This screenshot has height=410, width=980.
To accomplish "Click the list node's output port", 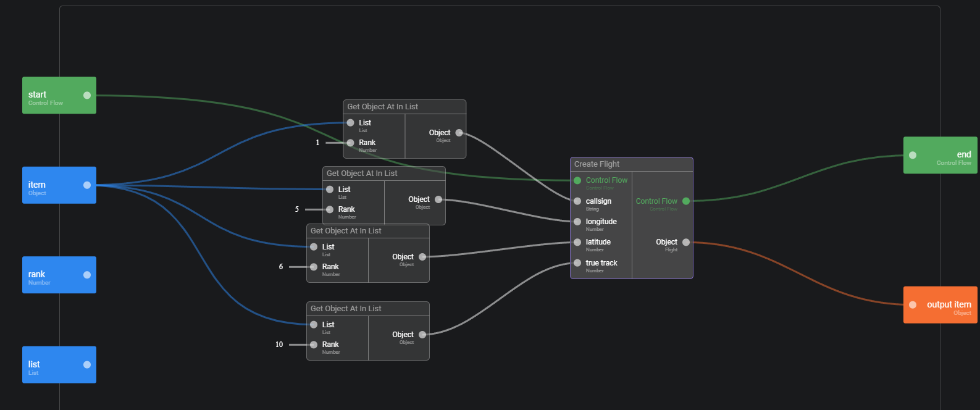I will [87, 365].
